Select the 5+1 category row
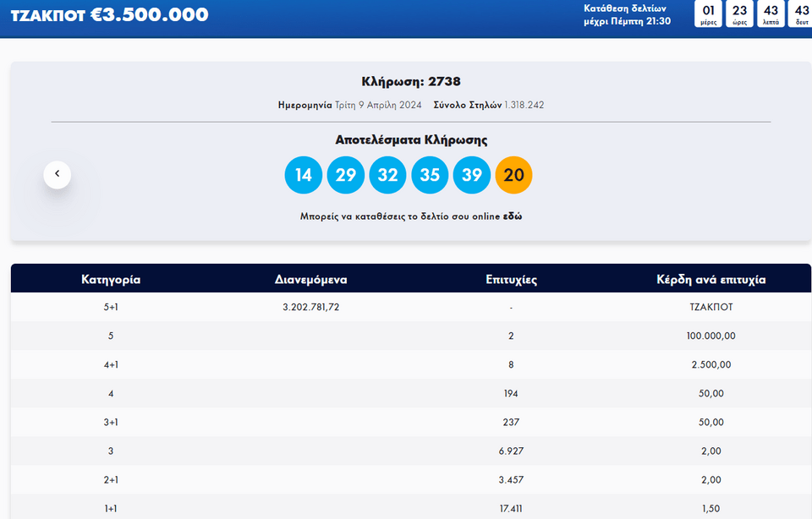This screenshot has height=519, width=812. (111, 307)
